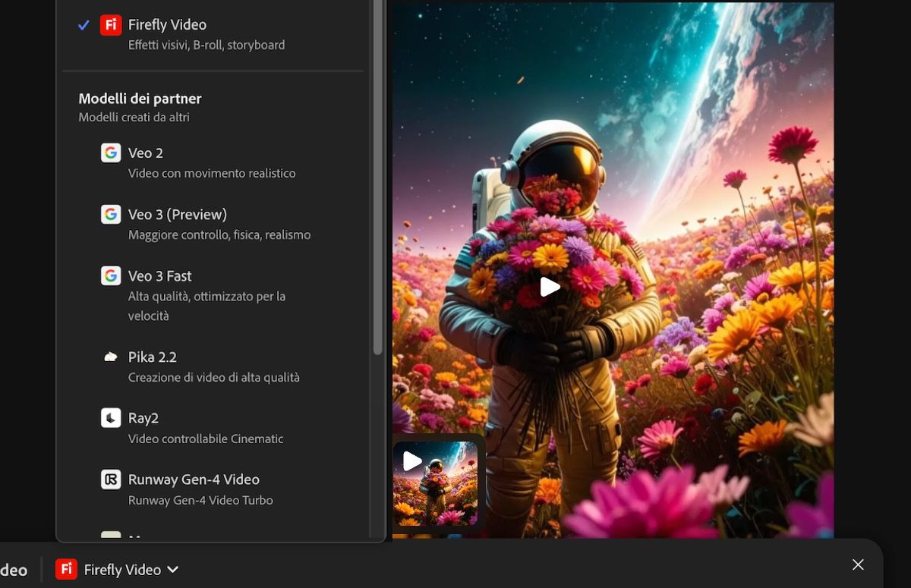Click the Ray2 model icon
Screen dimensions: 911x588
(111, 418)
